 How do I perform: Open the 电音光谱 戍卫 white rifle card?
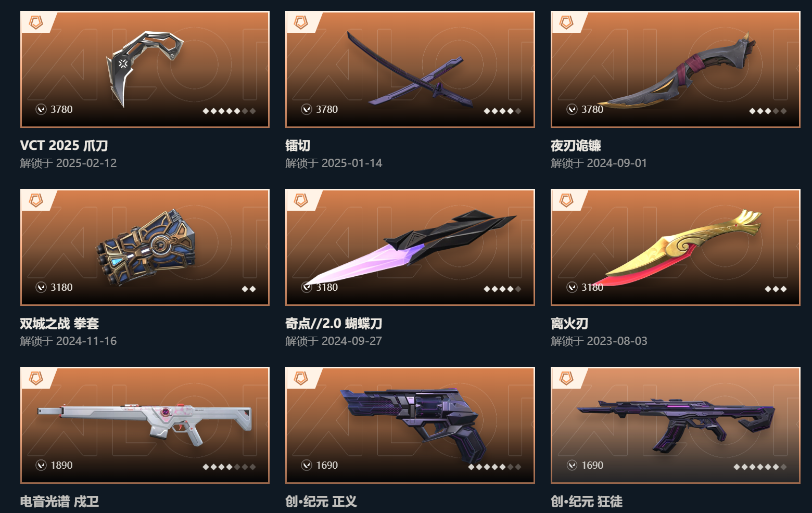click(x=145, y=425)
